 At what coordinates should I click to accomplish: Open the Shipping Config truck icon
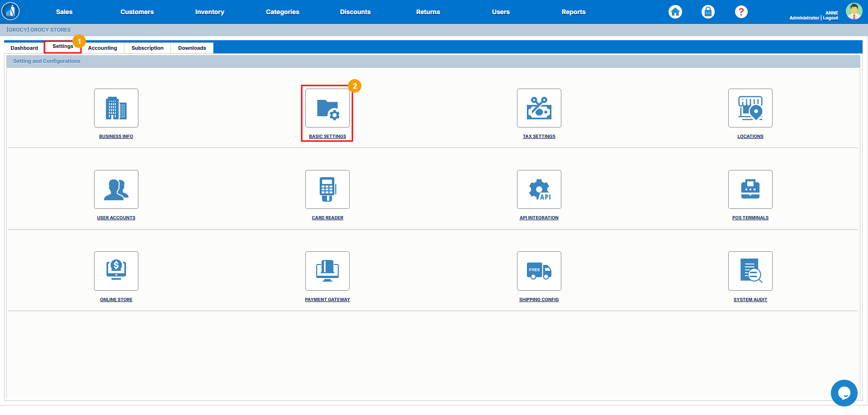point(539,271)
